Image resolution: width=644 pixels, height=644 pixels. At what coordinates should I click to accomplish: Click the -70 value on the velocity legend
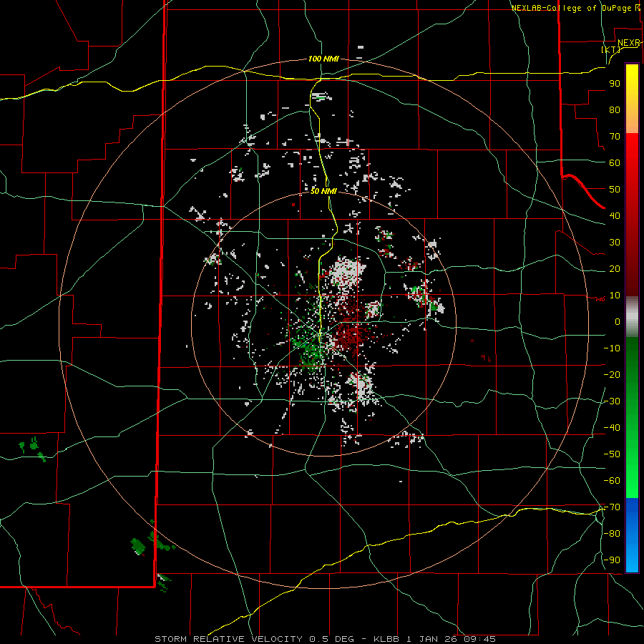[612, 507]
